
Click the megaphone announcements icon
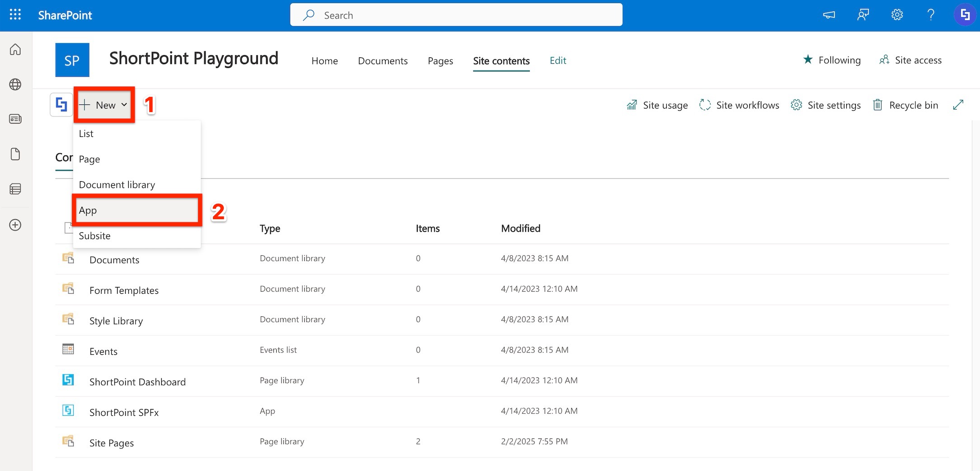[829, 15]
